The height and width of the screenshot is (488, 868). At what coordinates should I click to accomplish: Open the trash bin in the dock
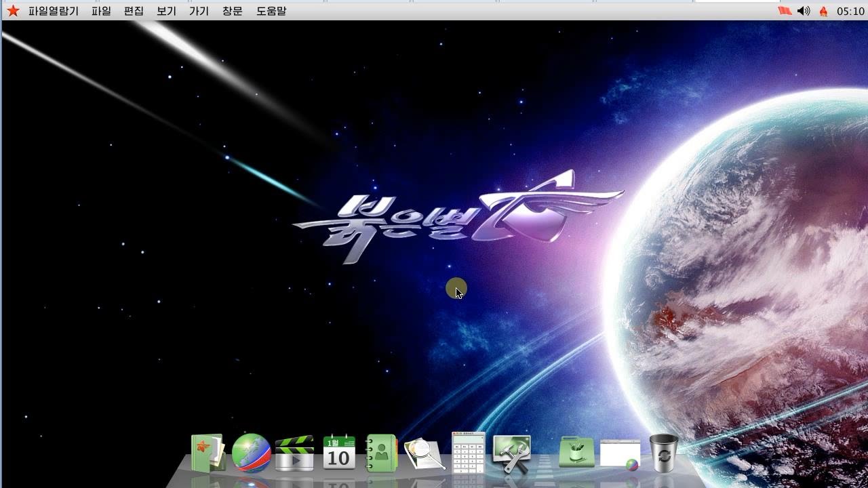click(663, 453)
